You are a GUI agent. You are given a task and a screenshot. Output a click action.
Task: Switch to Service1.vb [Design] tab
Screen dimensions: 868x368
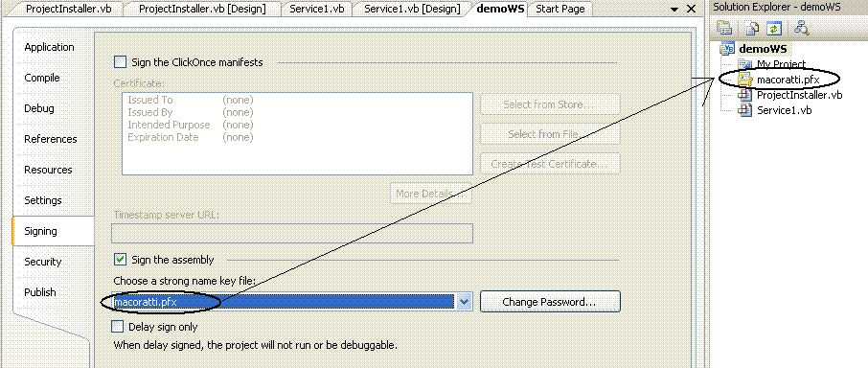(x=412, y=9)
